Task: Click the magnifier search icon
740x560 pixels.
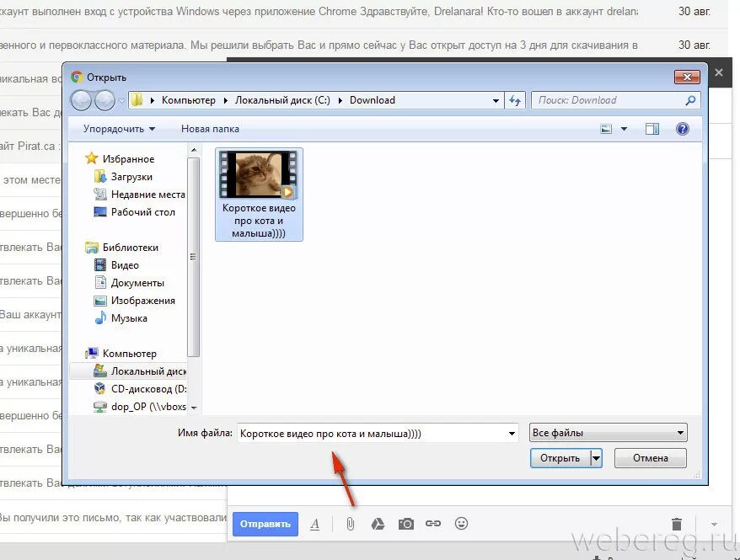Action: (690, 100)
